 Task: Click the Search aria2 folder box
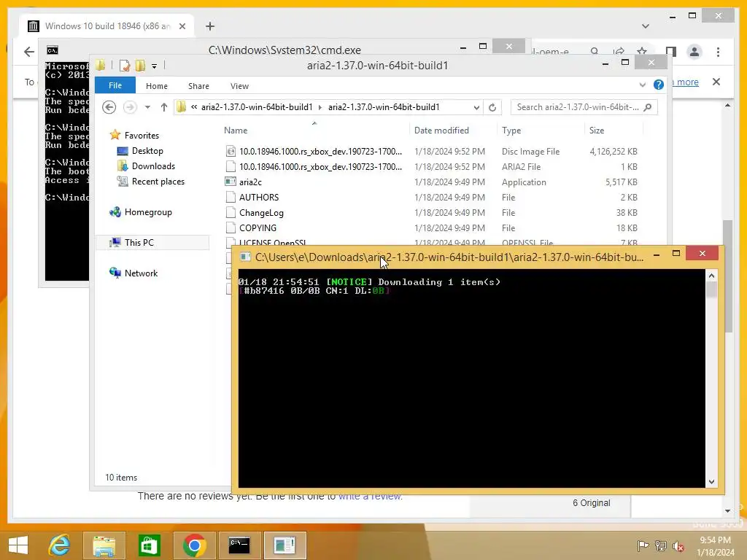pos(584,107)
